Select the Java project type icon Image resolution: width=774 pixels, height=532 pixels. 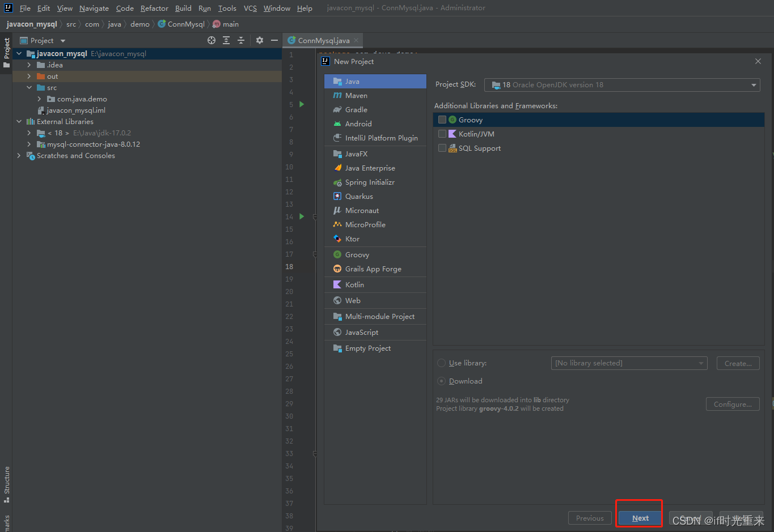[337, 82]
